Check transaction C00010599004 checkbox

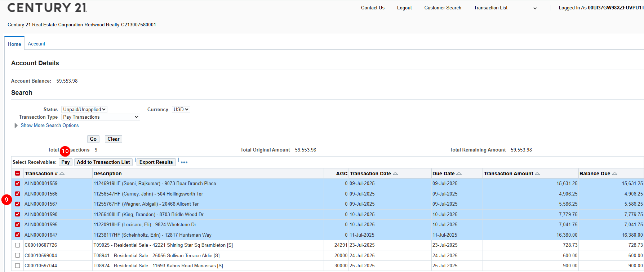click(x=17, y=255)
